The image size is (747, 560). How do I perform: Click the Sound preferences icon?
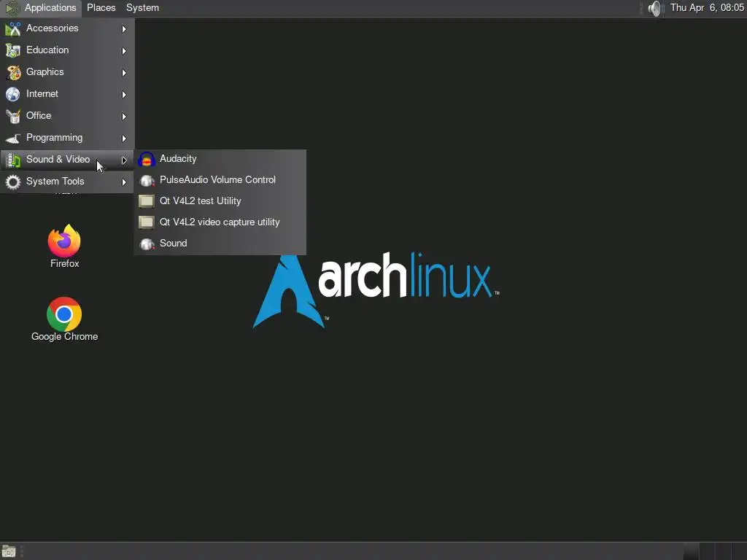coord(146,244)
